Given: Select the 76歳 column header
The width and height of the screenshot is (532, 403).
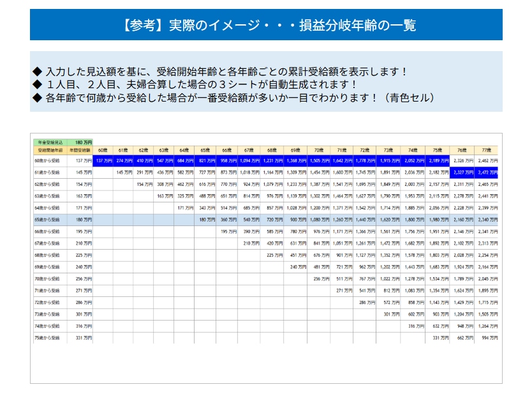Looking at the screenshot, I should tap(462, 150).
